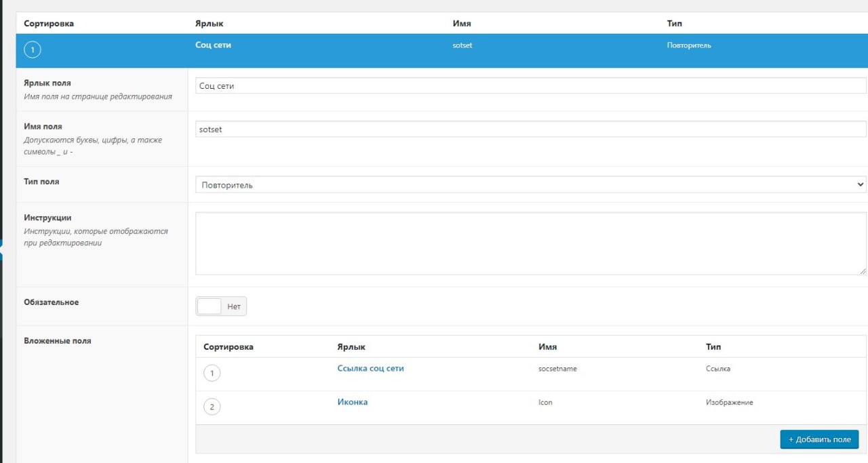Open the Тип поля dropdown
This screenshot has height=463, width=868.
click(531, 184)
